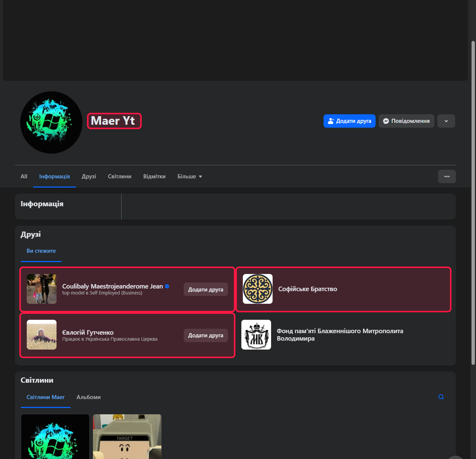Open Coulibaly Maestrojeanderome Jean profile photo
The image size is (476, 459).
42,289
